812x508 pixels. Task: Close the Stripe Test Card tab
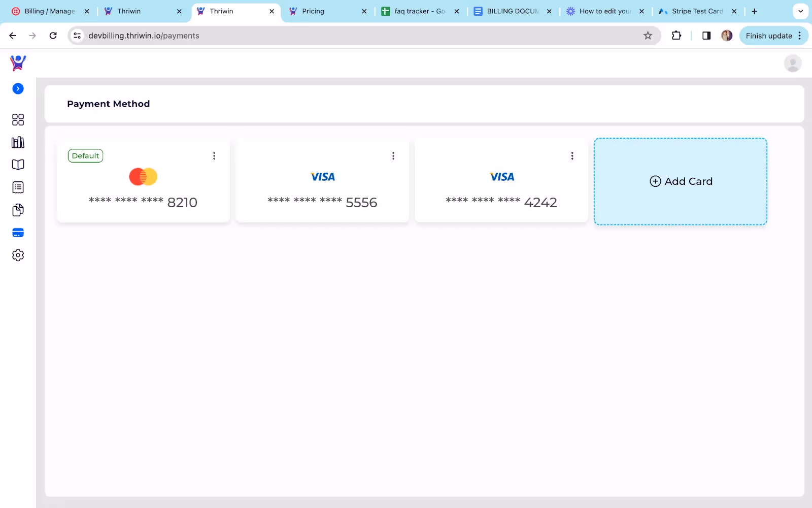click(734, 11)
